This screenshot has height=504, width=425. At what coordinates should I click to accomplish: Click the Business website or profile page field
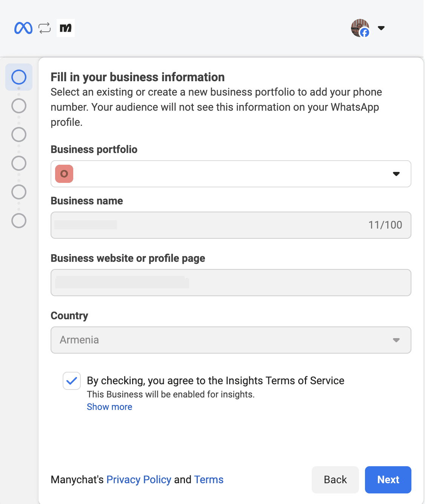[231, 283]
